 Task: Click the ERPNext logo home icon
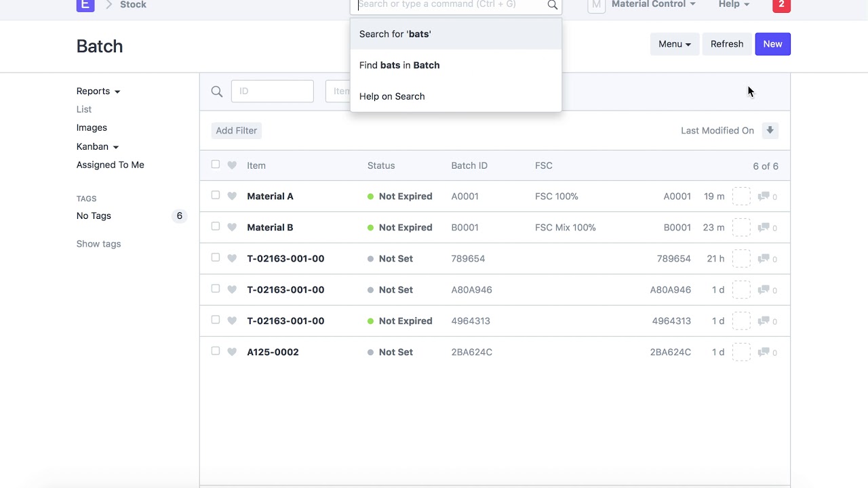[85, 5]
